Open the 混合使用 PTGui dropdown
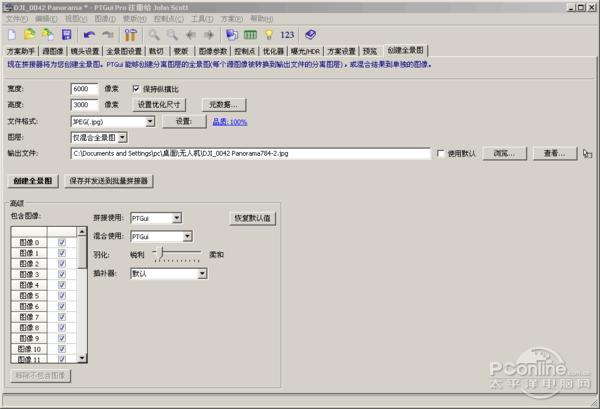600x409 pixels. pyautogui.click(x=187, y=236)
